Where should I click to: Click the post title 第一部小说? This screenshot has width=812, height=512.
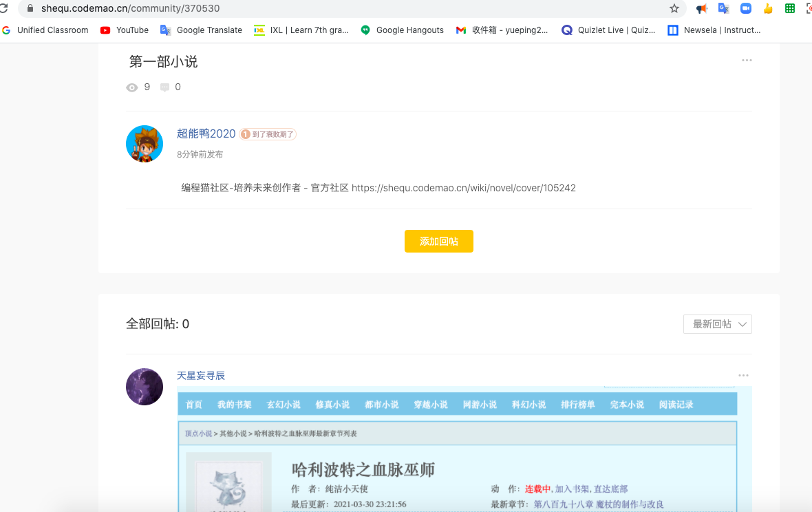pyautogui.click(x=163, y=62)
